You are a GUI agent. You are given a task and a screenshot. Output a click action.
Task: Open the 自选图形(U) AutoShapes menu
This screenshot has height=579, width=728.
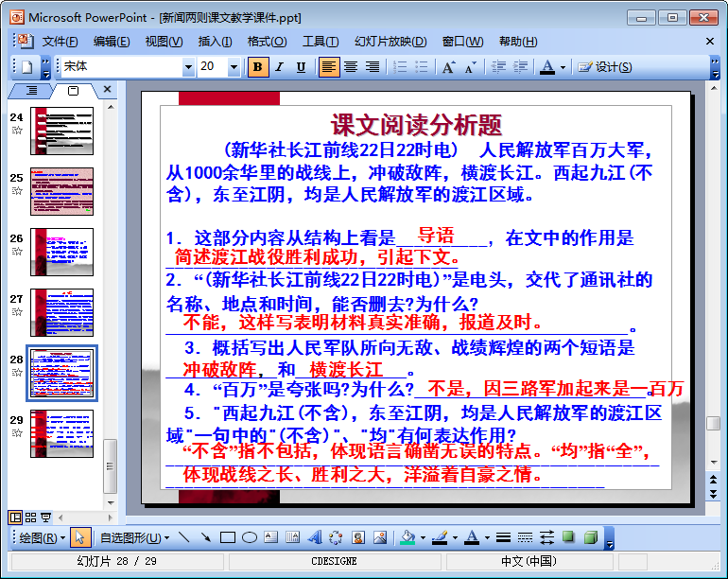(134, 537)
